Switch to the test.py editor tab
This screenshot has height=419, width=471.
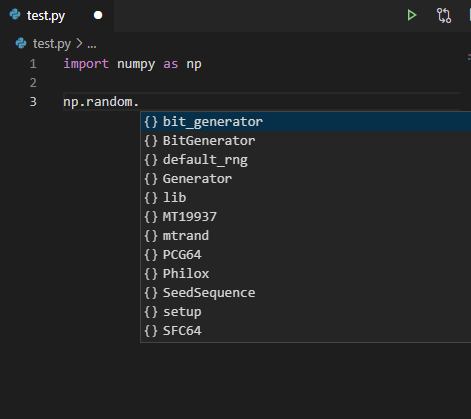(57, 16)
